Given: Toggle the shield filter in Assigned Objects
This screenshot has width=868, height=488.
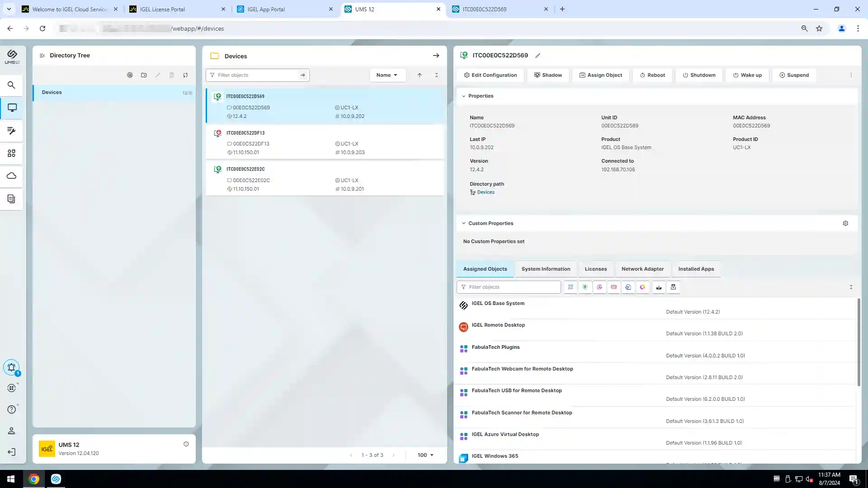Looking at the screenshot, I should pyautogui.click(x=585, y=287).
